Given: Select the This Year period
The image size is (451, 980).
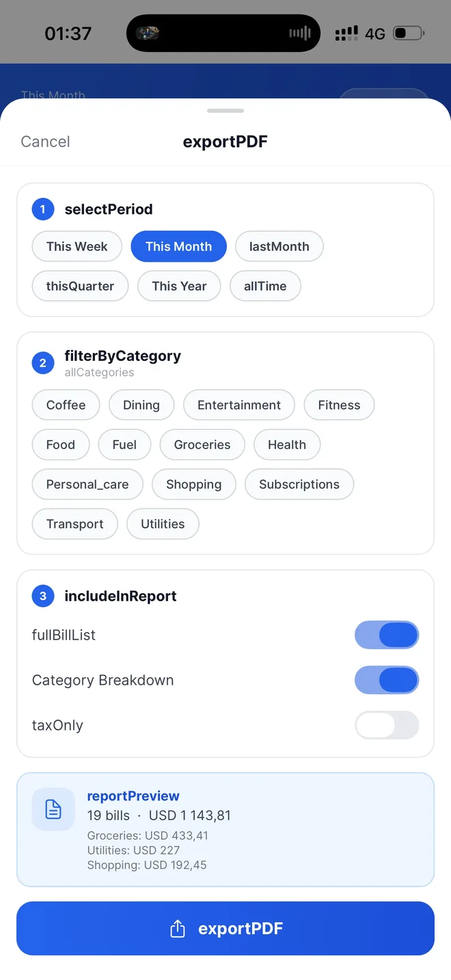Looking at the screenshot, I should coord(178,286).
